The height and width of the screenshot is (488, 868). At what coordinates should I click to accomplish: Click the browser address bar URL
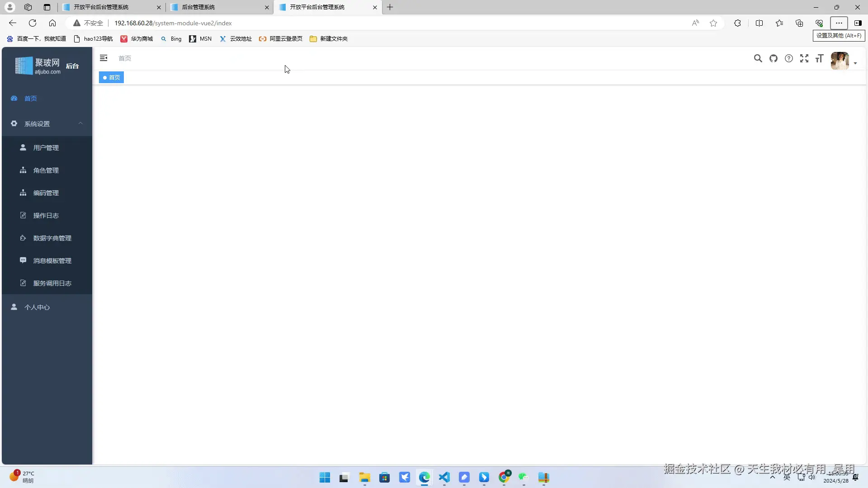[x=173, y=23]
